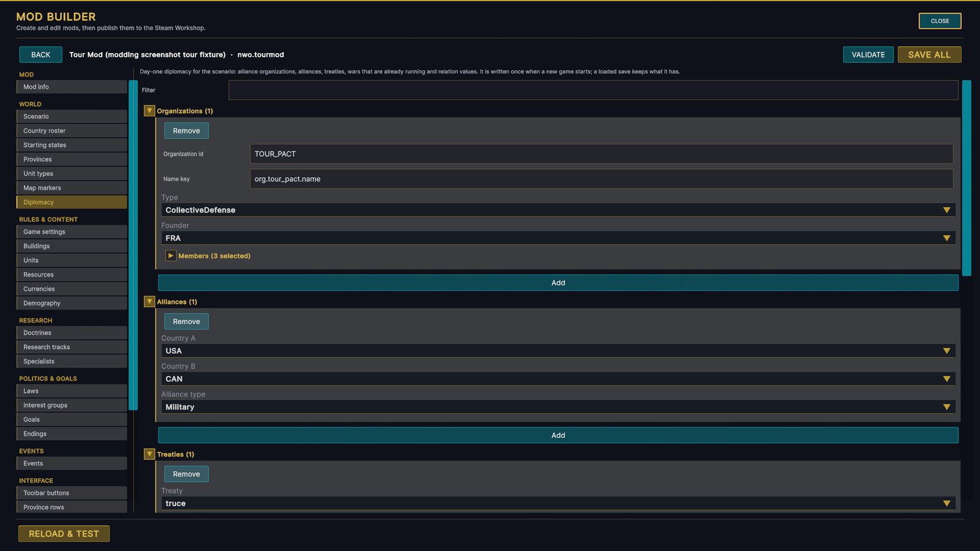The image size is (980, 551).
Task: Remove the truce treaty entry
Action: click(x=186, y=474)
